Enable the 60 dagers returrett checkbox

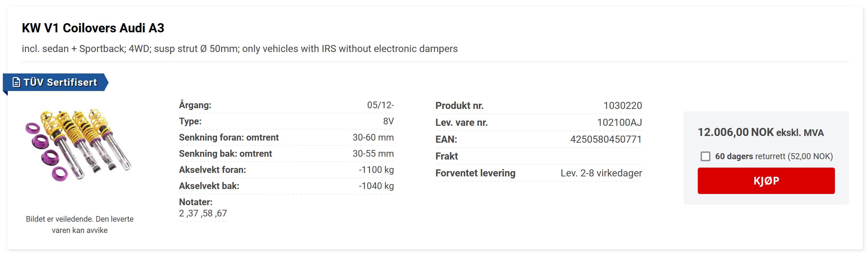click(705, 156)
